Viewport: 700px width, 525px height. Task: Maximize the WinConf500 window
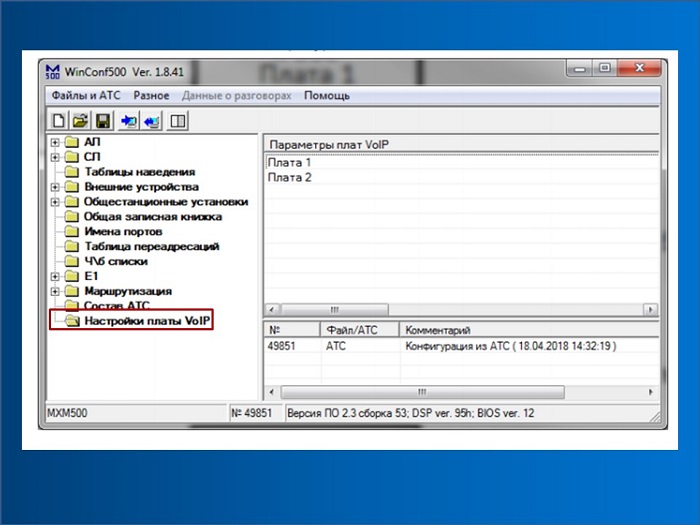click(x=605, y=69)
